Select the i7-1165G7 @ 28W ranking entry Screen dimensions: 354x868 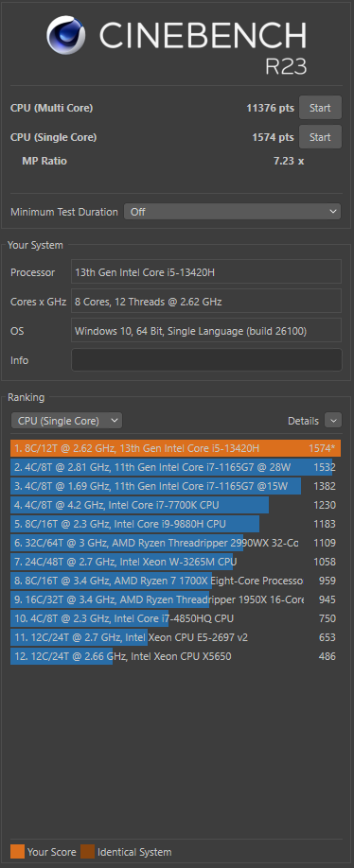(x=176, y=467)
